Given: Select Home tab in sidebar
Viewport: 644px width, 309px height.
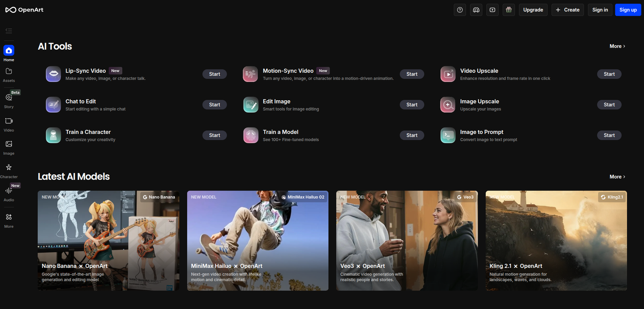Looking at the screenshot, I should (9, 53).
